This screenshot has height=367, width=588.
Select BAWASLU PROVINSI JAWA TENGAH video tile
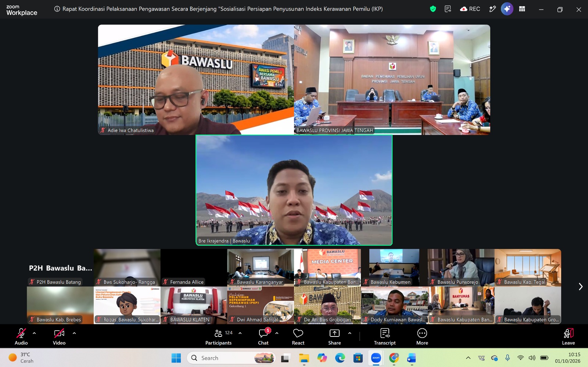[x=392, y=79]
